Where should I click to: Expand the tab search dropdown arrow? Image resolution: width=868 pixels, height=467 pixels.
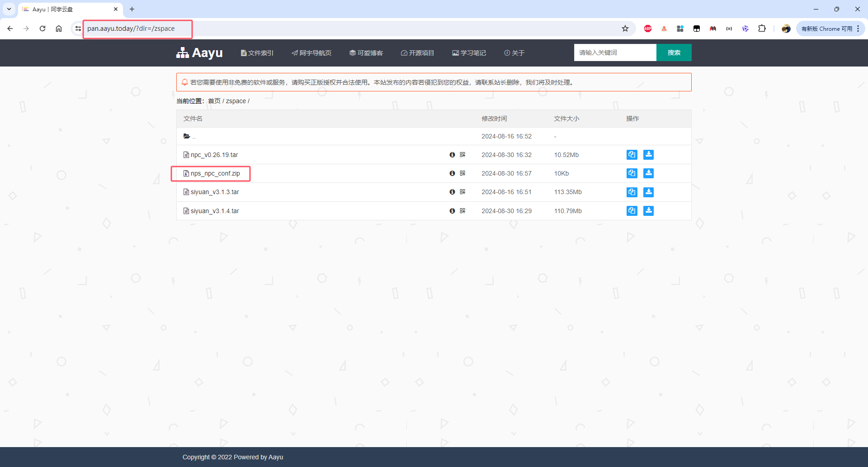(x=9, y=9)
